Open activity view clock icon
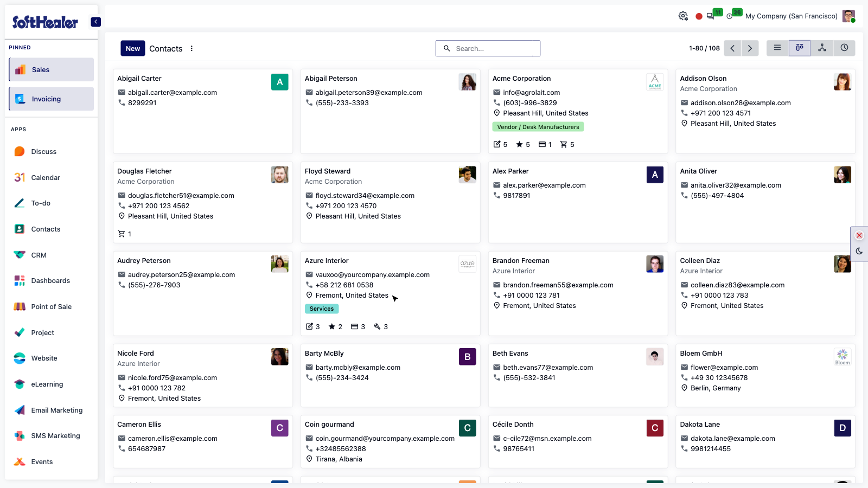This screenshot has width=868, height=488. click(x=844, y=48)
